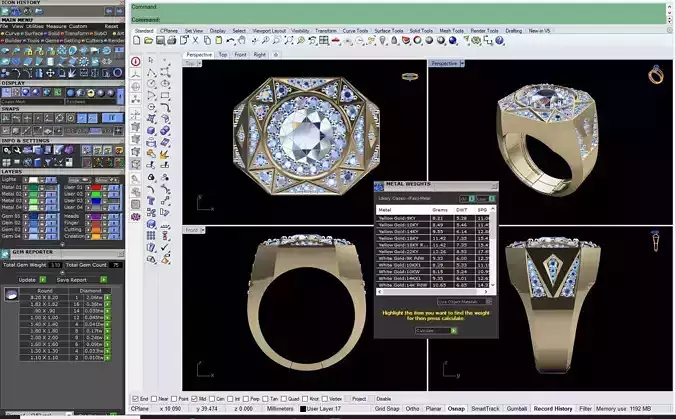Click the Undo arrow icon in toolbar
Screen dimensions: 676x419
pyautogui.click(x=231, y=41)
